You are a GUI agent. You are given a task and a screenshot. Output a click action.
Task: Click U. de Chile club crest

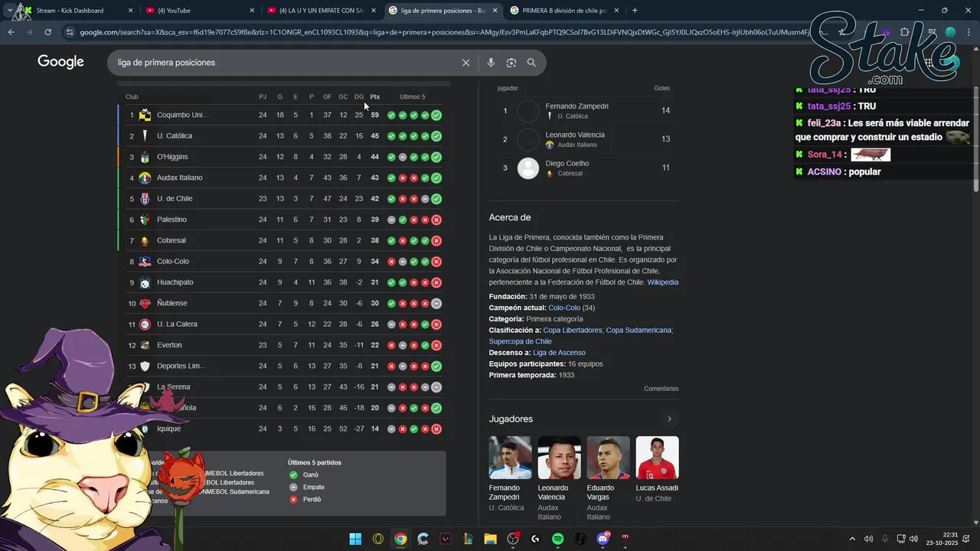pos(145,198)
